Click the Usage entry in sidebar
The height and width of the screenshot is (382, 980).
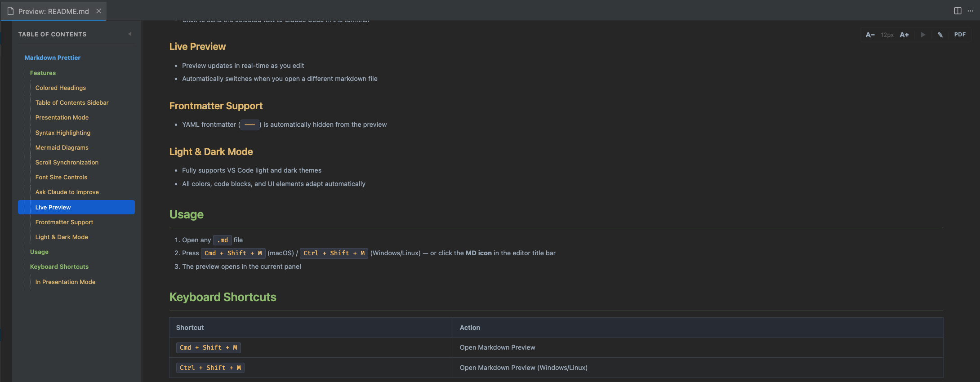tap(39, 252)
